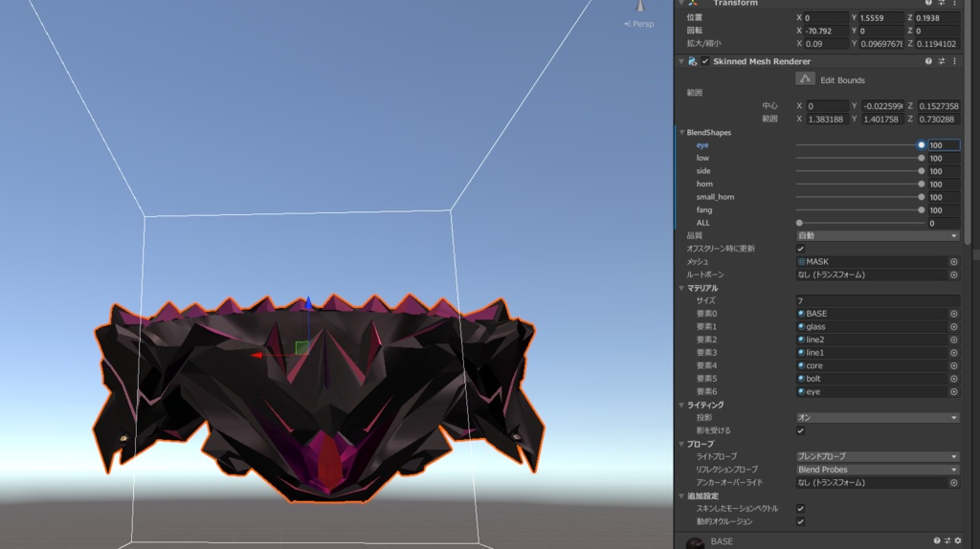The width and height of the screenshot is (980, 549).
Task: Open object picker for bolt material
Action: (x=954, y=379)
